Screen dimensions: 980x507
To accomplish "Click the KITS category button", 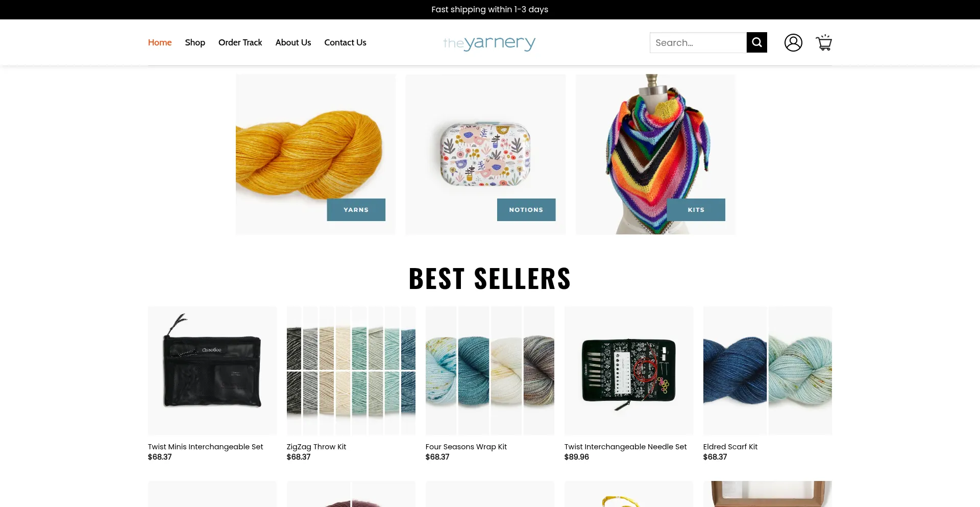I will (x=696, y=210).
